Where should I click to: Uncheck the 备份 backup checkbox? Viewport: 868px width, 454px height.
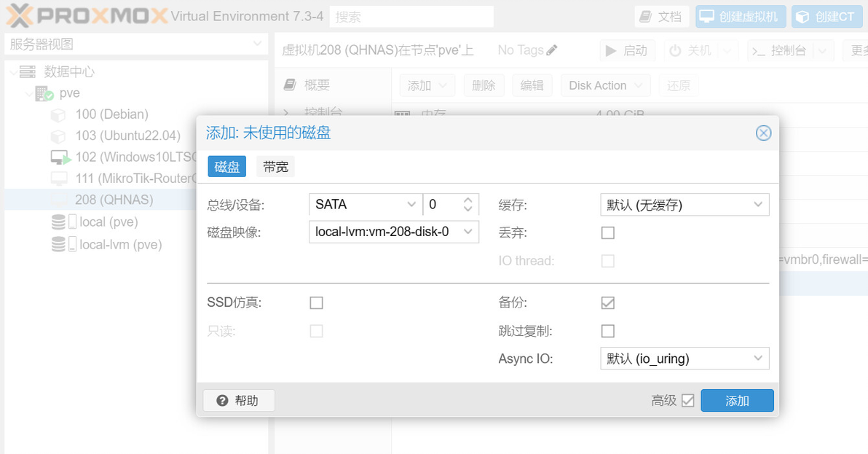tap(608, 303)
